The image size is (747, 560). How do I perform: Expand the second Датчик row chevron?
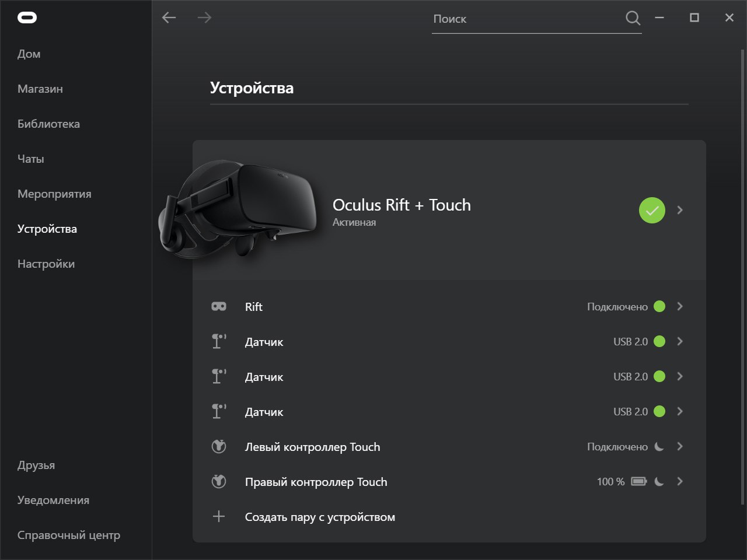(x=680, y=376)
